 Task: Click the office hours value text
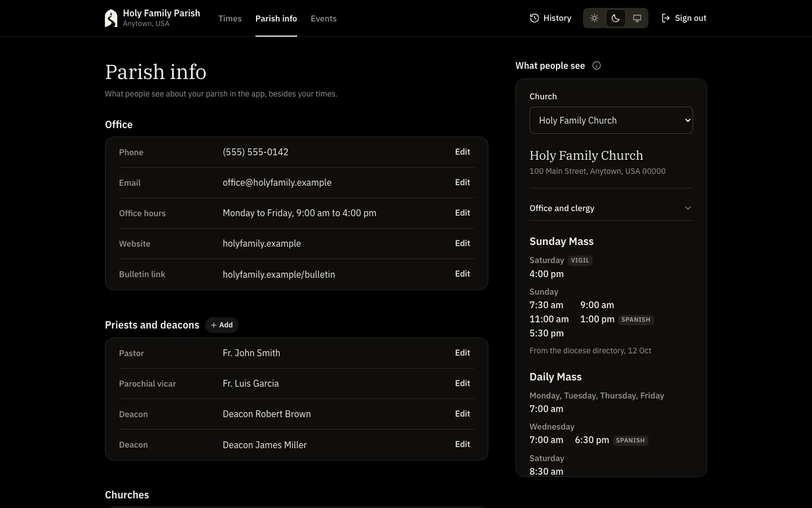click(299, 213)
